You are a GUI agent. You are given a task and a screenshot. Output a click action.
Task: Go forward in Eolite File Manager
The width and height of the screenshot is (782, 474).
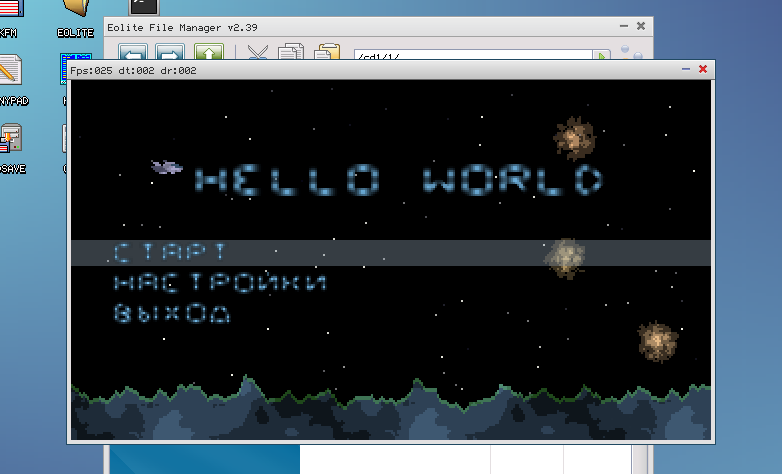pyautogui.click(x=170, y=52)
